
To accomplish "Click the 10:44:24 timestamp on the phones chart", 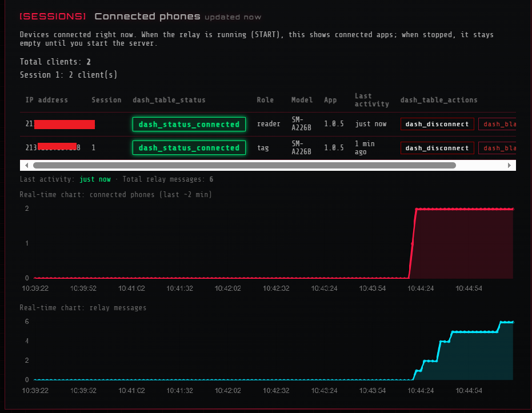I will click(x=421, y=288).
